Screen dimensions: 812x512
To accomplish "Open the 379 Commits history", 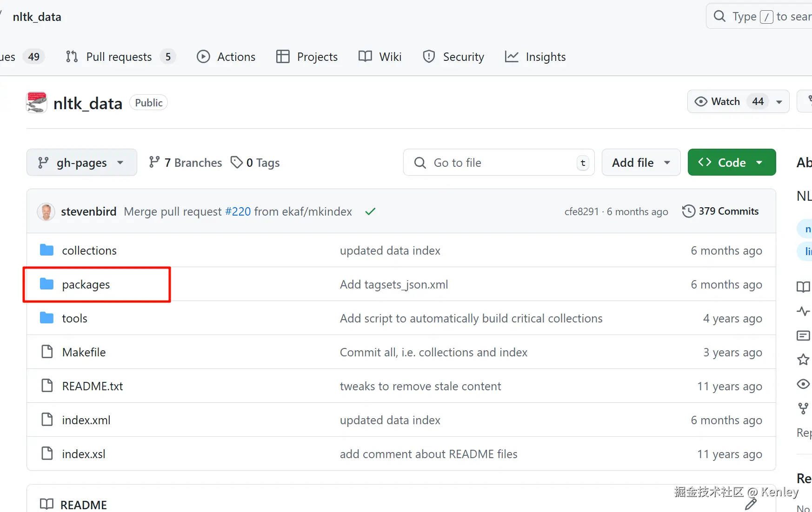I will (720, 211).
